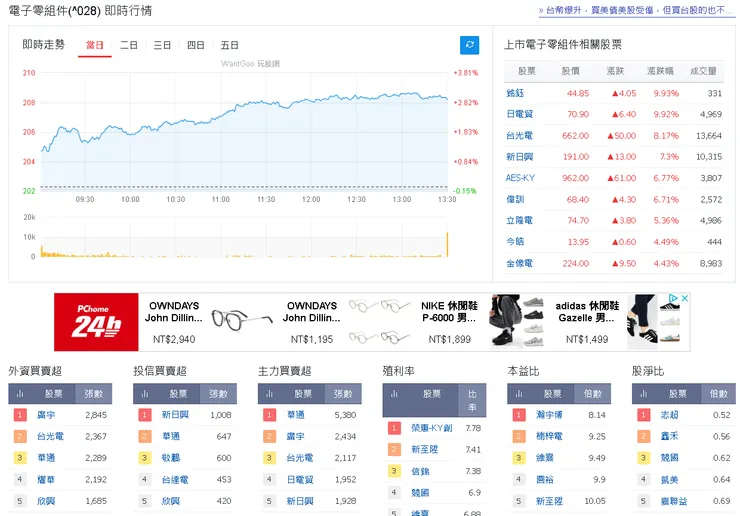
Task: Open 瀚宇博 in 本益比 list
Action: [x=549, y=415]
